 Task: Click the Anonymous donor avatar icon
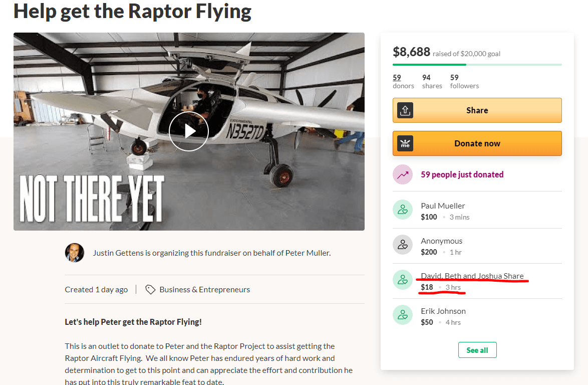(x=403, y=245)
